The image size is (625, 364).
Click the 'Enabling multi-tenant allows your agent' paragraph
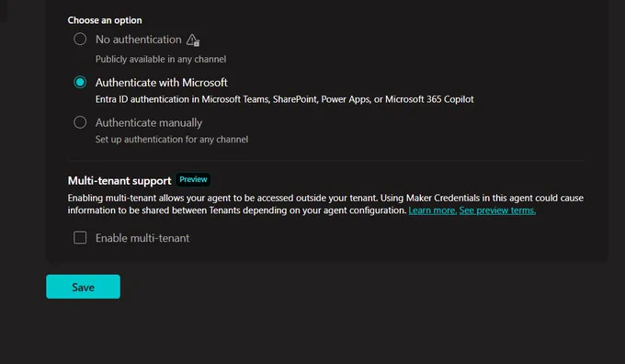[325, 204]
